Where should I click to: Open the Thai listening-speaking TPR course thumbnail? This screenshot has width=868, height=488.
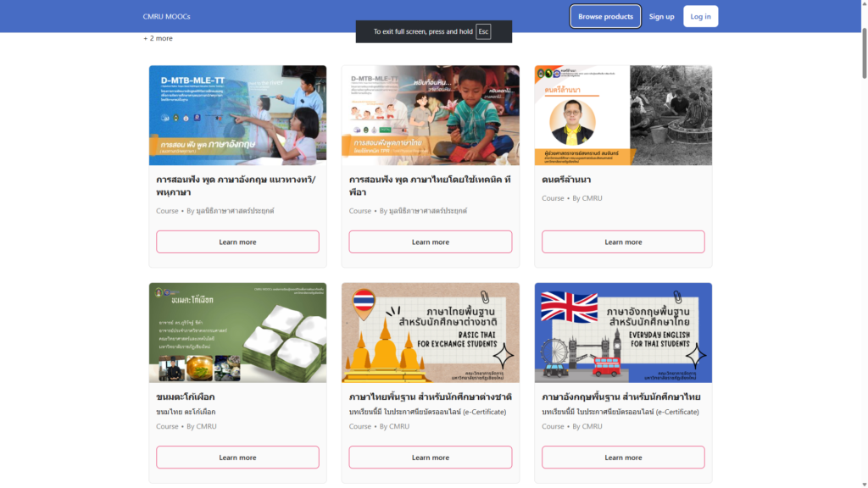(430, 115)
